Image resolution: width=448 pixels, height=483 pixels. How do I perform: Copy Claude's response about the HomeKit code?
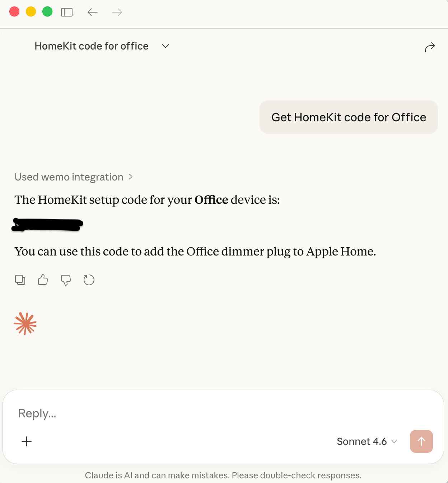pos(20,280)
